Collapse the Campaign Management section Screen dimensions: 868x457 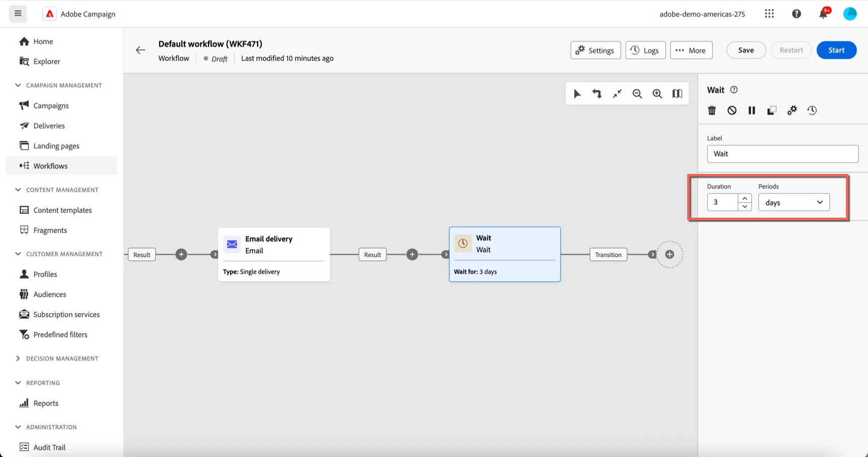[x=18, y=85]
